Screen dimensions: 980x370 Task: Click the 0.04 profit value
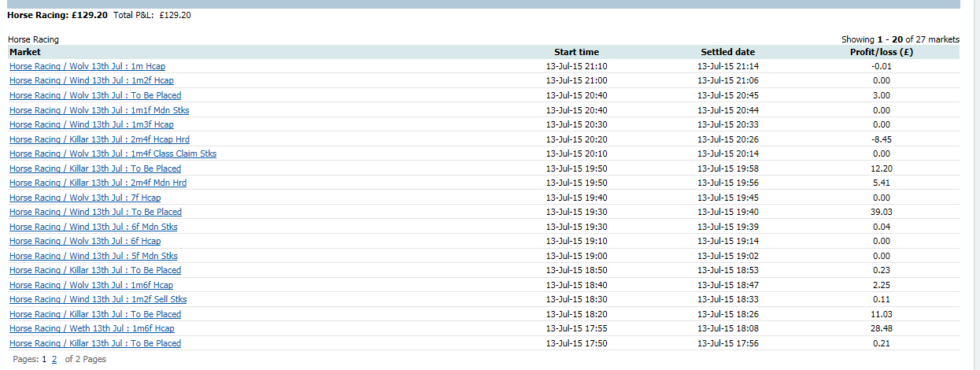[882, 227]
